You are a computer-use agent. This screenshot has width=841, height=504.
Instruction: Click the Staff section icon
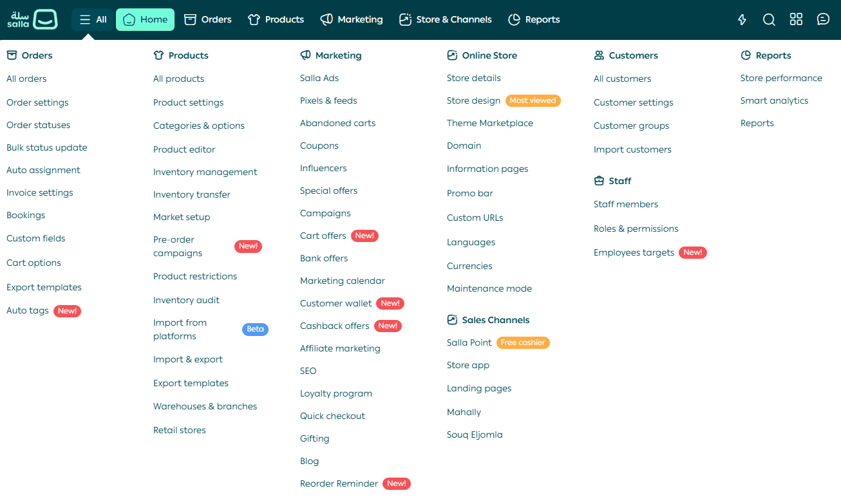coord(599,181)
